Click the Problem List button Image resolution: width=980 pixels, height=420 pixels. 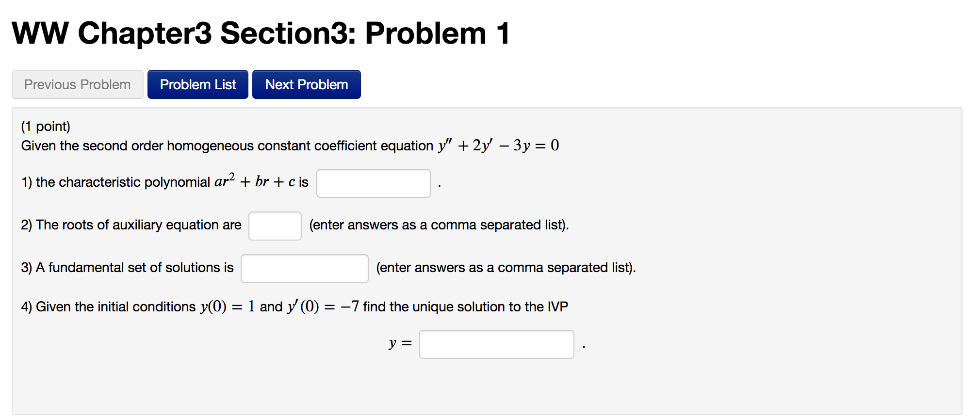tap(197, 84)
